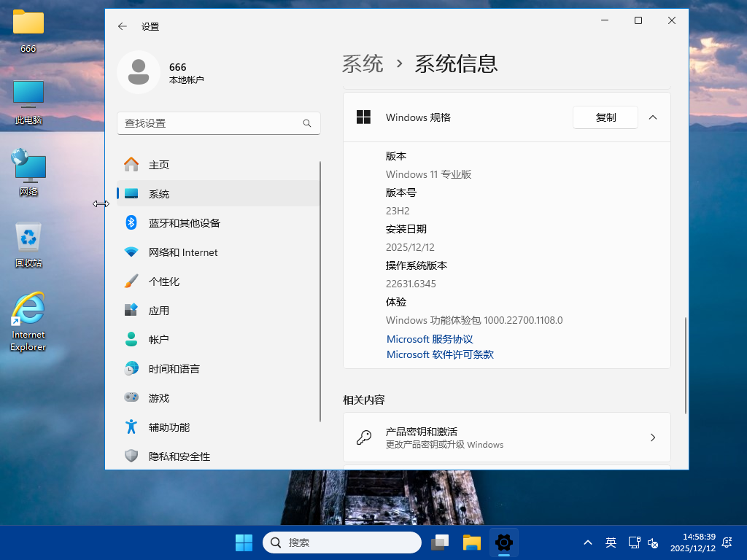Select the 个性化 paintbrush icon

pyautogui.click(x=131, y=281)
